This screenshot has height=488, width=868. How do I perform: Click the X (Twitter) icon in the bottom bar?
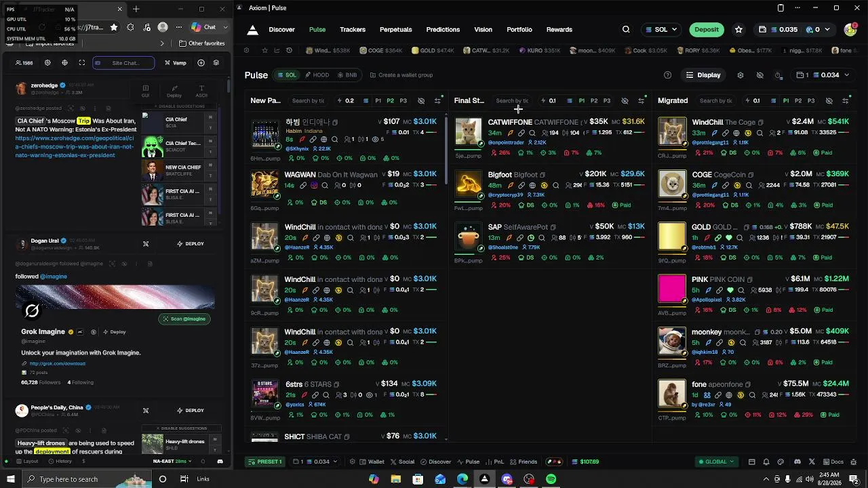pos(812,462)
